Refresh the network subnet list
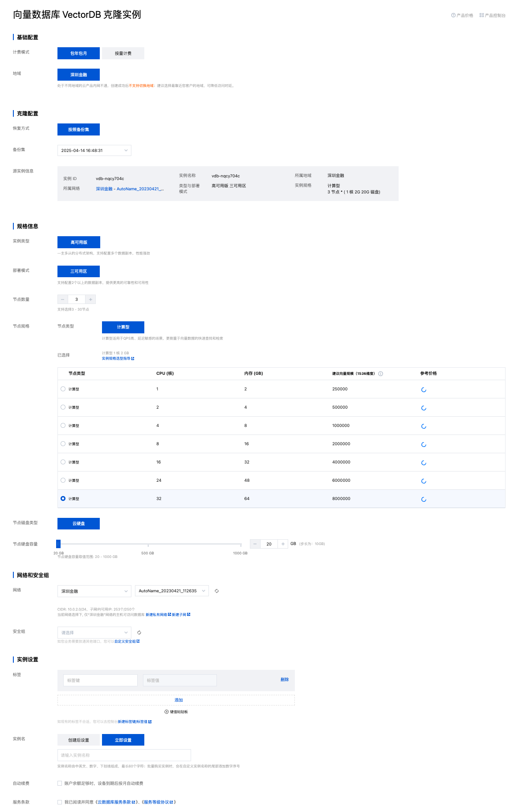 (216, 591)
